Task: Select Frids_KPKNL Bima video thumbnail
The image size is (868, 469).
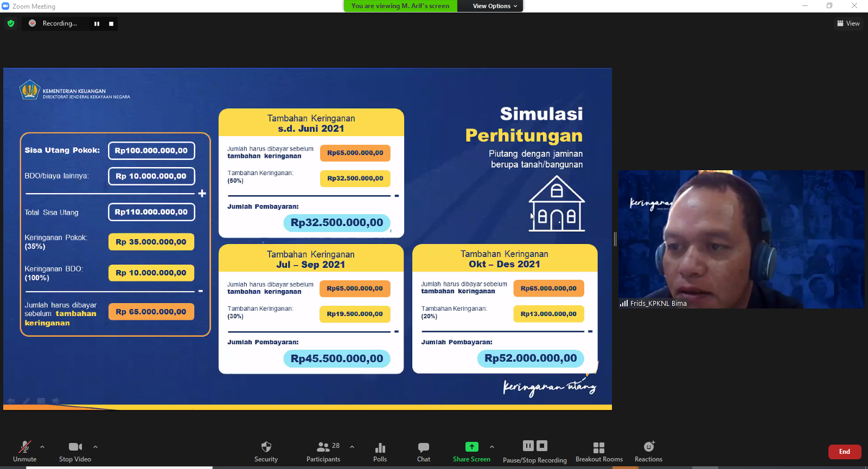Action: pos(741,239)
